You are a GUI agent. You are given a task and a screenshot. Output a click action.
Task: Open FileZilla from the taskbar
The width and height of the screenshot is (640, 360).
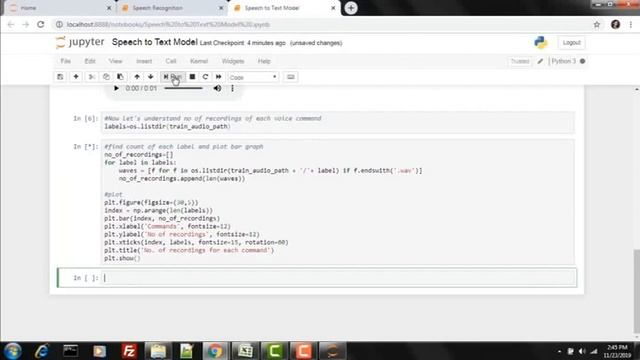[129, 351]
